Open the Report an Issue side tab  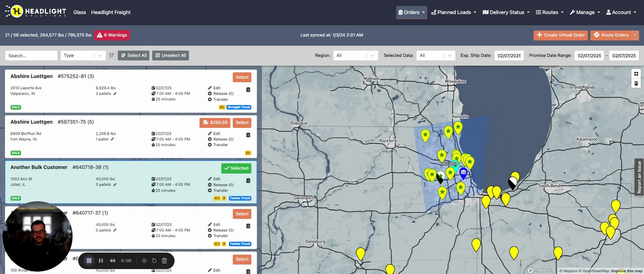[639, 177]
